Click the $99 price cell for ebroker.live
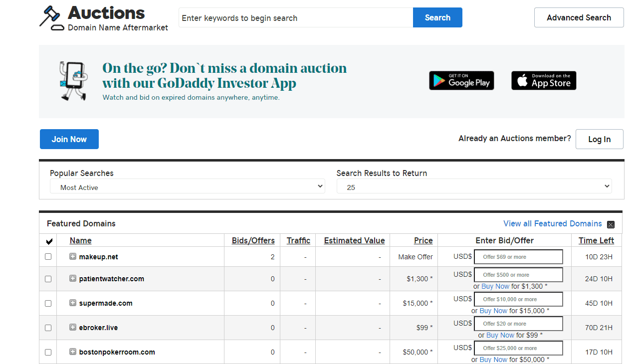Screen dimensions: 632x364 (425, 328)
